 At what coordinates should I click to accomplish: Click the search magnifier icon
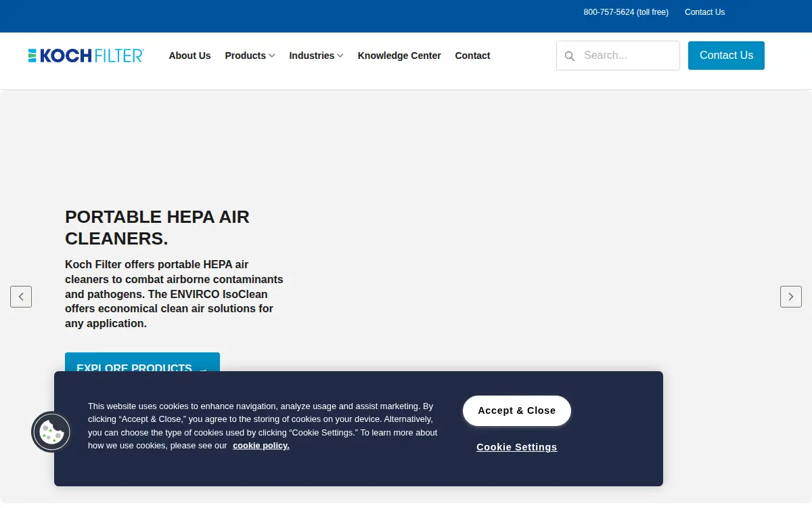570,56
